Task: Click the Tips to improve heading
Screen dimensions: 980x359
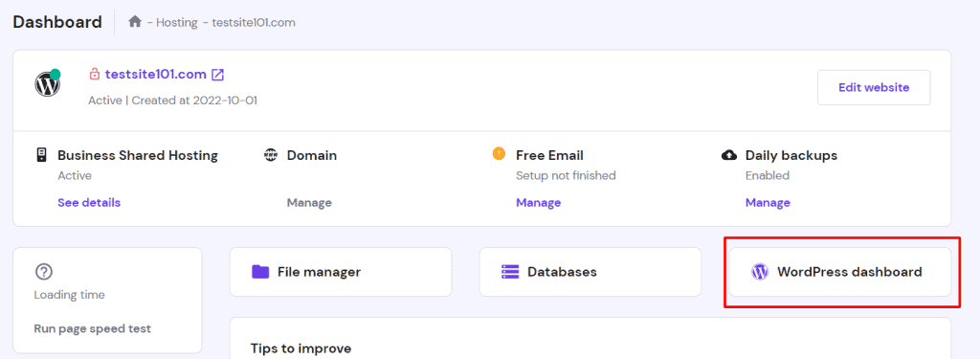Action: tap(301, 348)
